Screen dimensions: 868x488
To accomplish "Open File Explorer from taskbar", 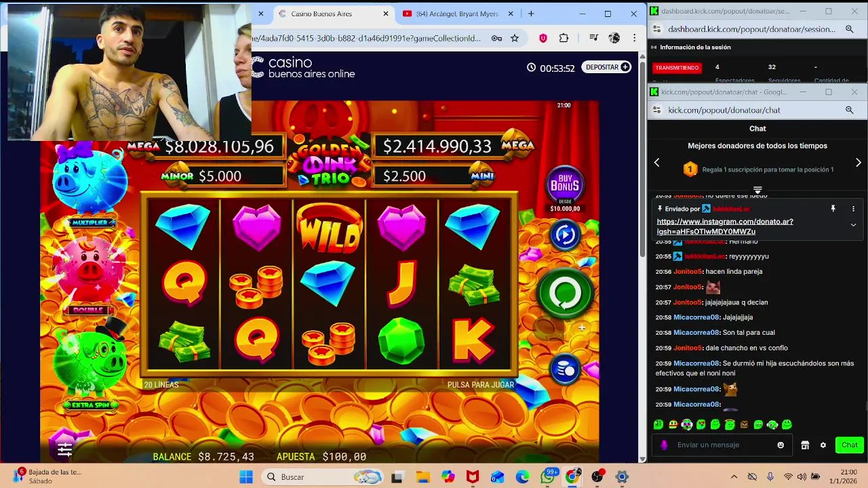I will (x=422, y=477).
